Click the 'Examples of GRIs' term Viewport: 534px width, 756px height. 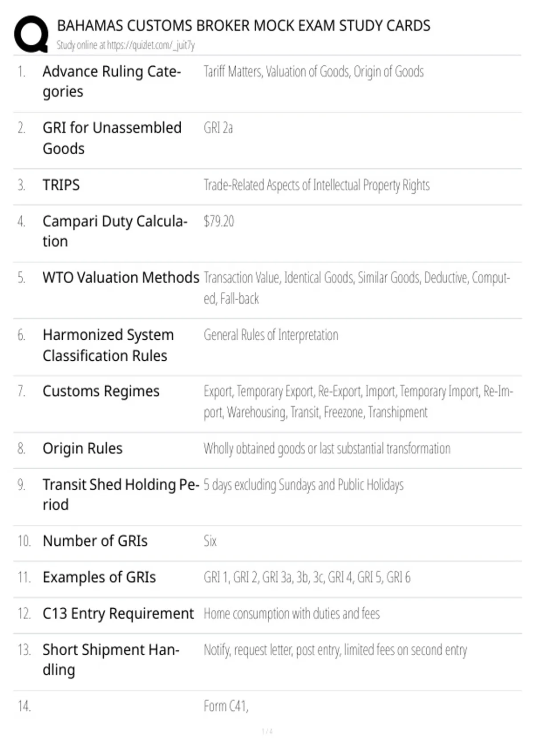(x=99, y=577)
